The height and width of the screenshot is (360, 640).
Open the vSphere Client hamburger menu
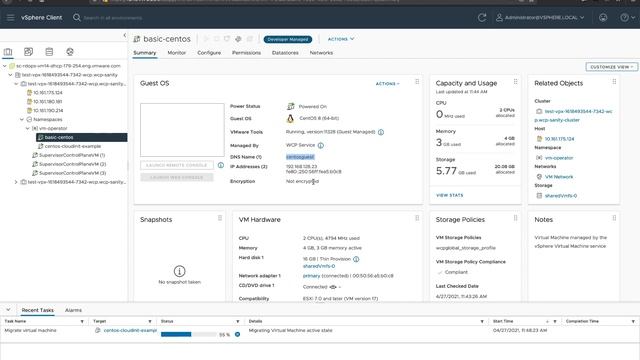pos(10,18)
